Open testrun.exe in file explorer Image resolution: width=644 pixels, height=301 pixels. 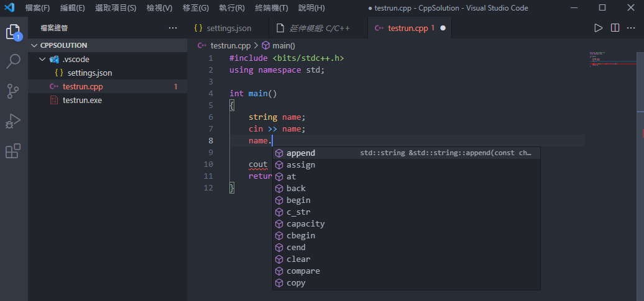[x=82, y=100]
